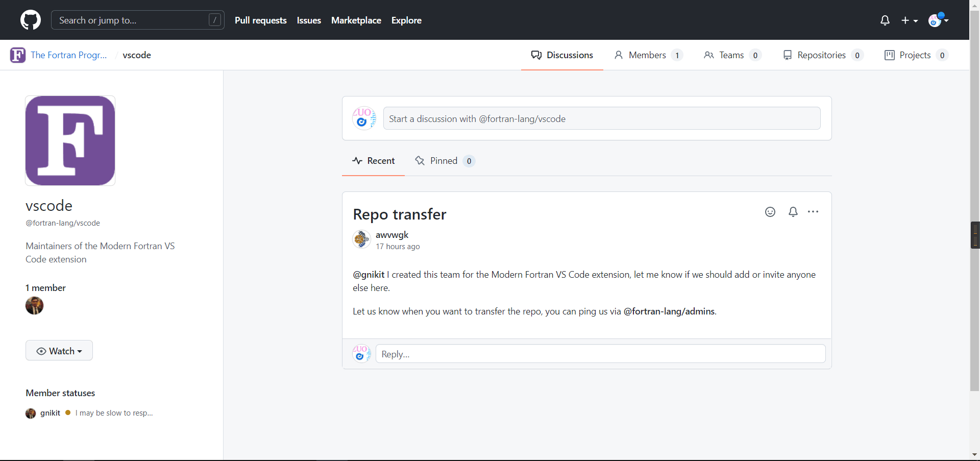Switch to the Members tab
Image resolution: width=980 pixels, height=461 pixels.
[649, 55]
